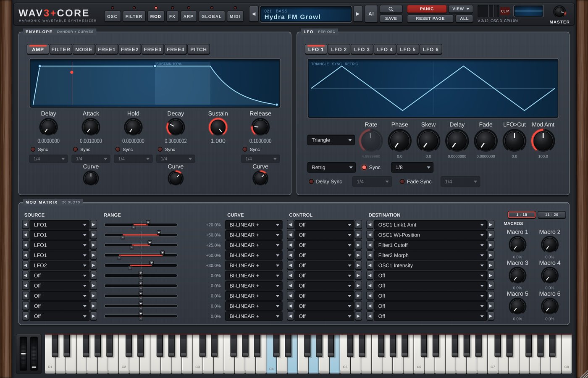Click the LFO Mod Amt knob
The width and height of the screenshot is (588, 378).
pyautogui.click(x=543, y=141)
